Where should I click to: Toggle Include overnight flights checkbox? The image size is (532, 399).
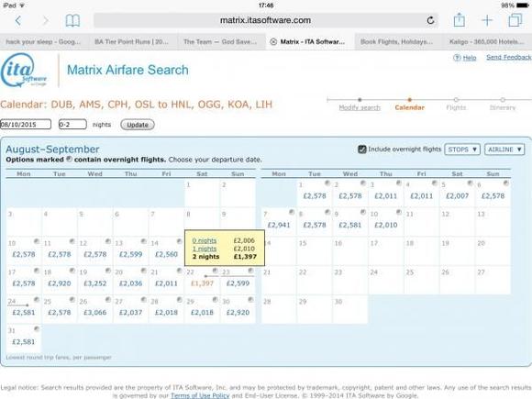point(362,150)
